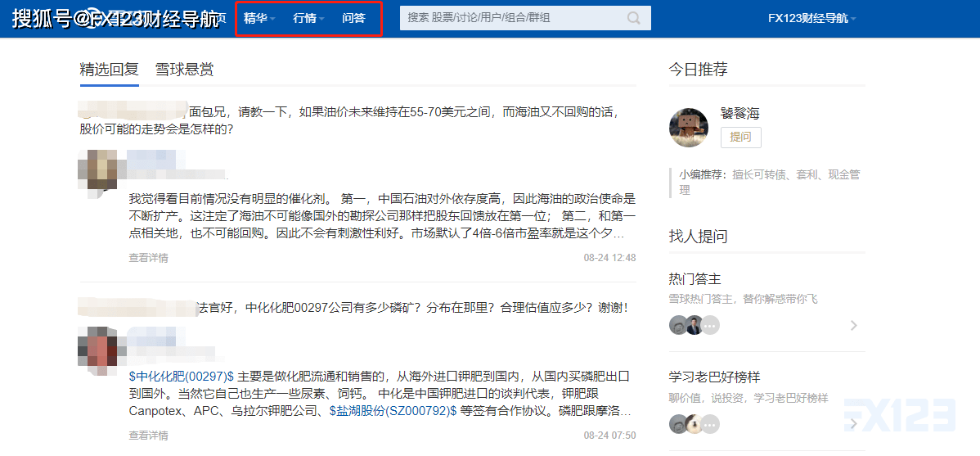This screenshot has width=980, height=456.
Task: Click the first avatar under 学习老巴好榜样
Action: click(x=678, y=424)
